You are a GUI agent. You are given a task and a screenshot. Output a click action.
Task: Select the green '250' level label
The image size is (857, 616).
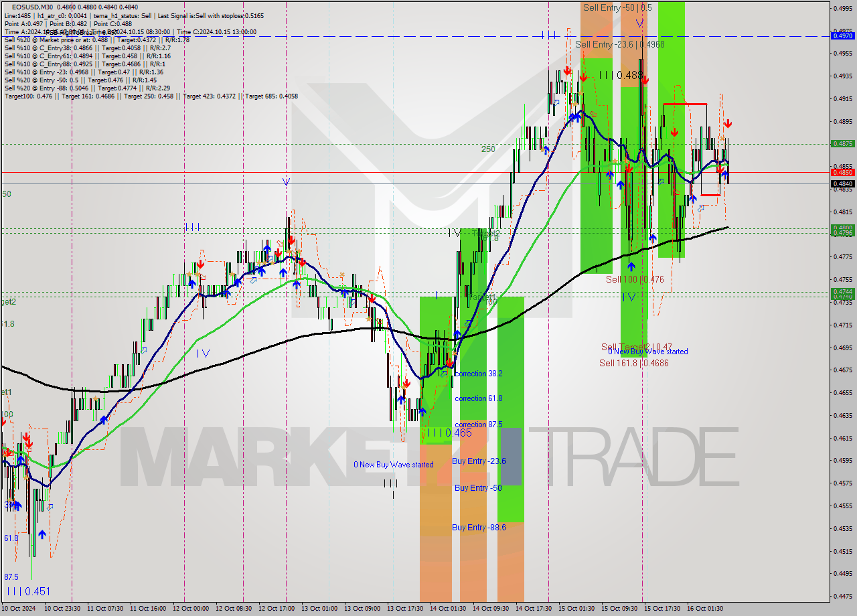click(x=488, y=149)
